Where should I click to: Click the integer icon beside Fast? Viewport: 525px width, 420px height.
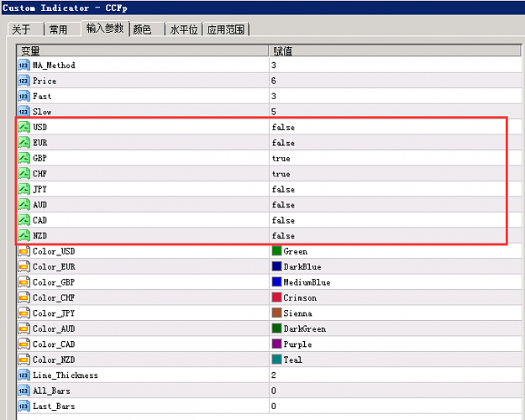(24, 96)
